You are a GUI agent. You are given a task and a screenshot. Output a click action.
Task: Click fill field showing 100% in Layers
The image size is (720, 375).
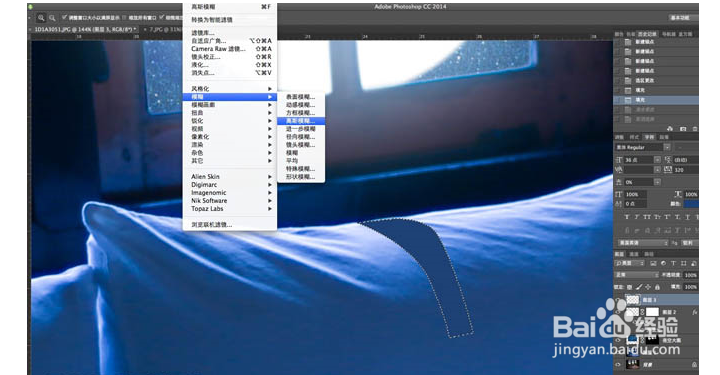point(691,287)
